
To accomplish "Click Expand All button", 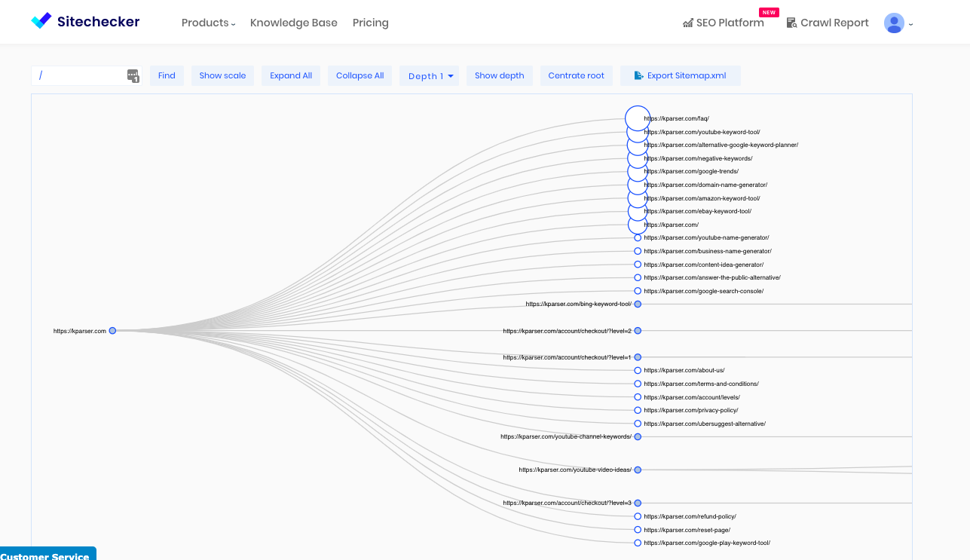I will pyautogui.click(x=291, y=75).
